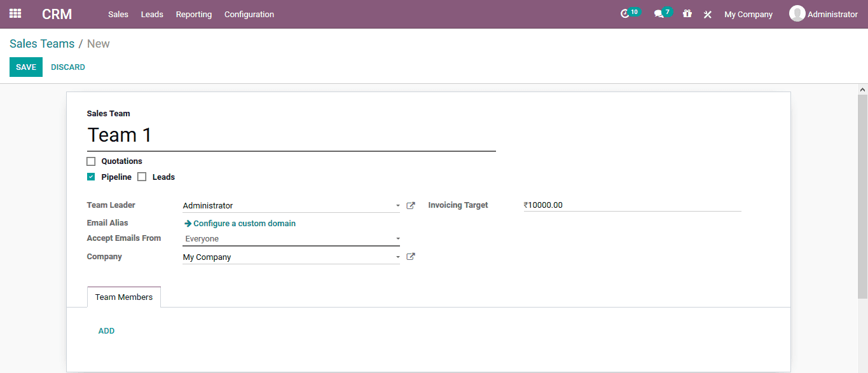Open the developer tools wrench icon
868x373 pixels.
tap(707, 13)
